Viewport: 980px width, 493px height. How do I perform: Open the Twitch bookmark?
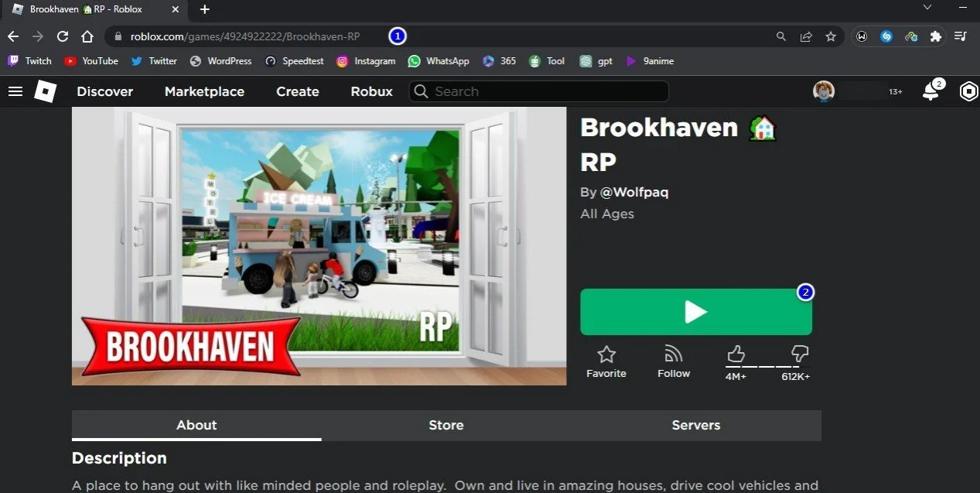(29, 61)
